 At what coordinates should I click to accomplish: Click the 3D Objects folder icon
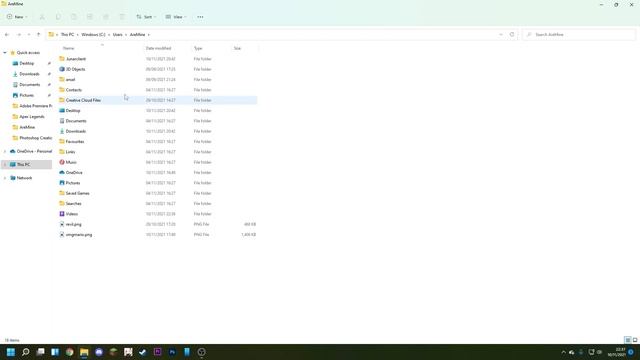62,69
